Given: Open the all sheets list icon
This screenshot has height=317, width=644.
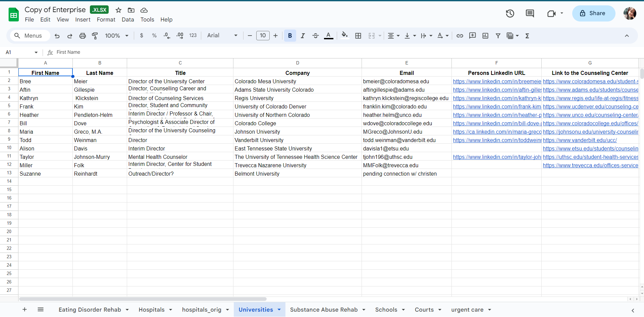Looking at the screenshot, I should point(41,309).
